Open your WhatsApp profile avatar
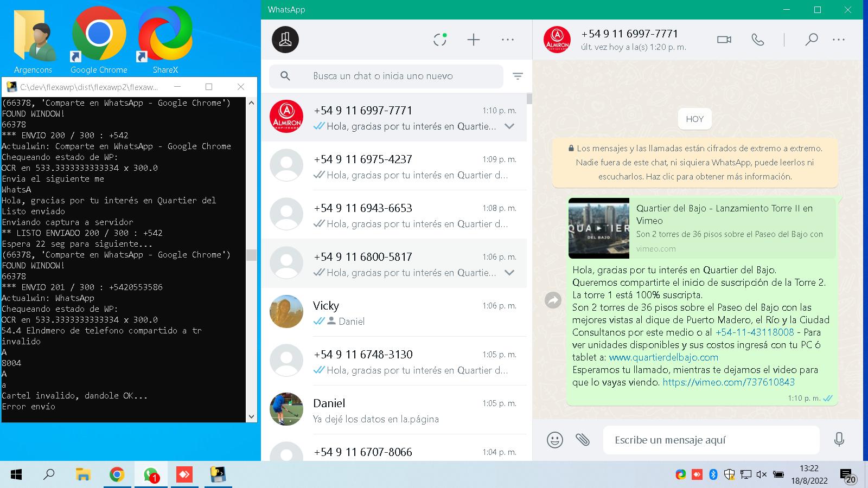This screenshot has height=488, width=868. pos(285,40)
